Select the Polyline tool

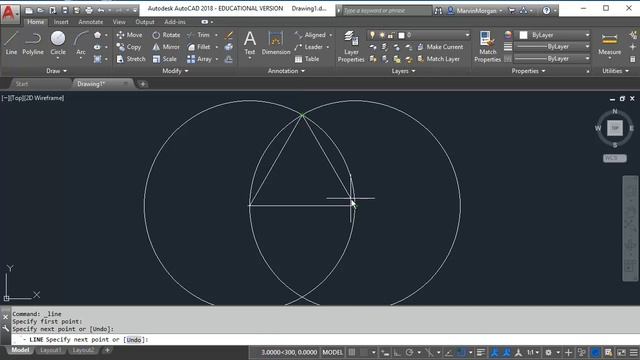pyautogui.click(x=33, y=43)
